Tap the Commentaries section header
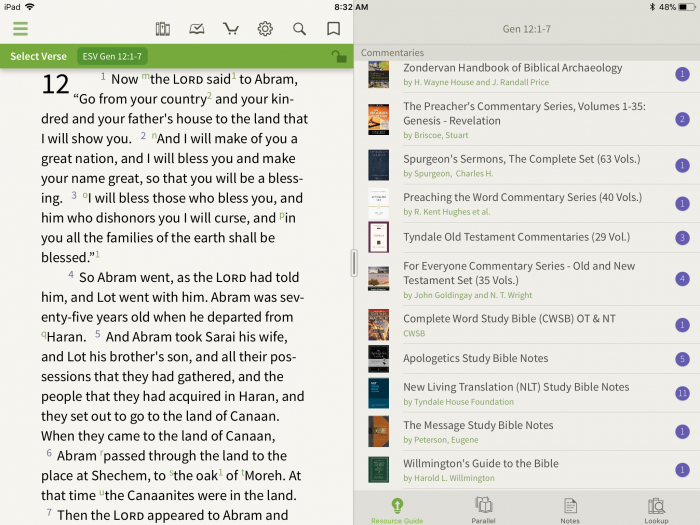This screenshot has height=525, width=700. coord(392,53)
